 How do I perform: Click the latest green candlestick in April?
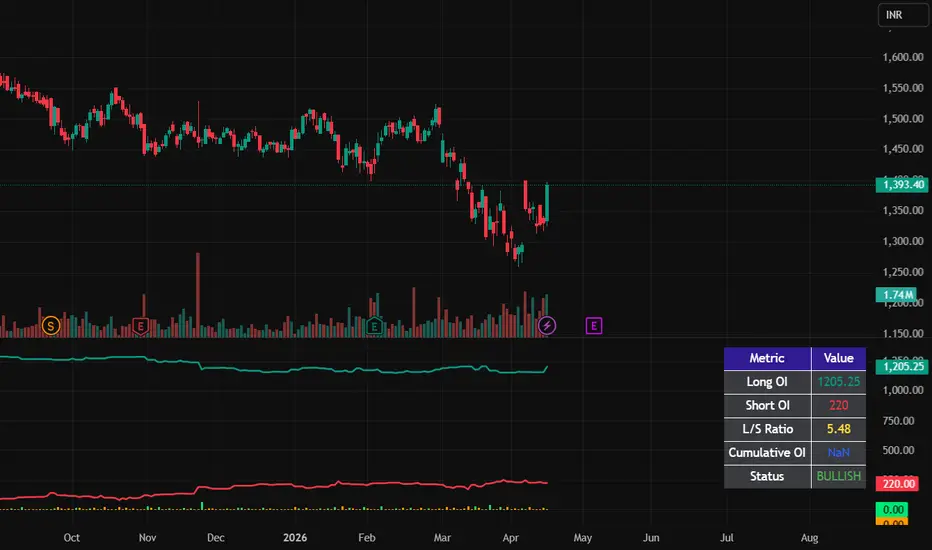point(546,203)
